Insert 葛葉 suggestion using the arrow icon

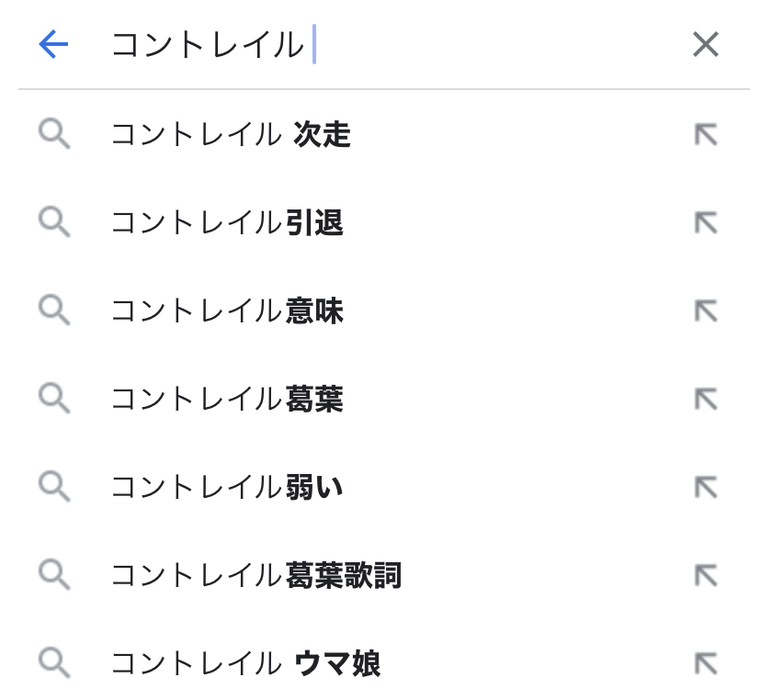point(705,400)
